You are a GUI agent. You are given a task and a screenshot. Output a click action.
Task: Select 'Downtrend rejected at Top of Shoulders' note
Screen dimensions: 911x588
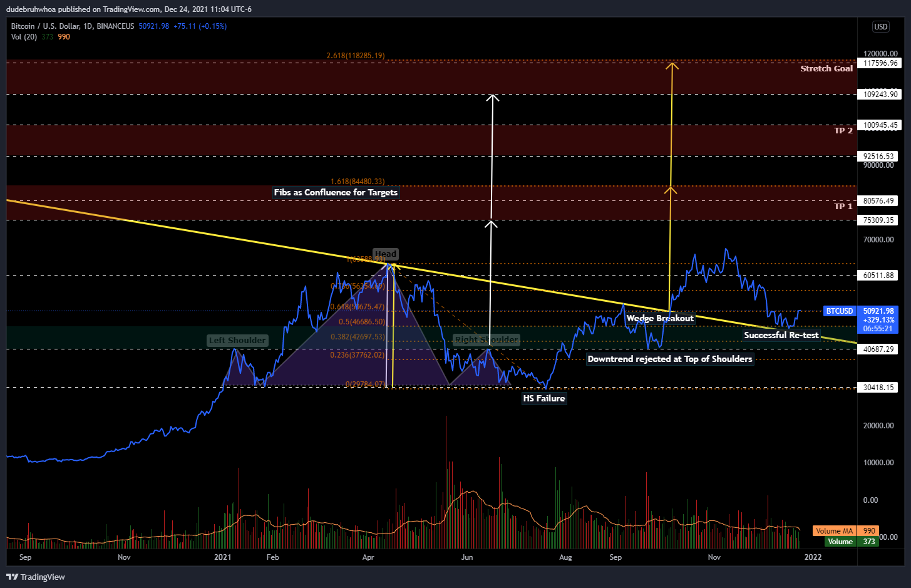(x=670, y=359)
